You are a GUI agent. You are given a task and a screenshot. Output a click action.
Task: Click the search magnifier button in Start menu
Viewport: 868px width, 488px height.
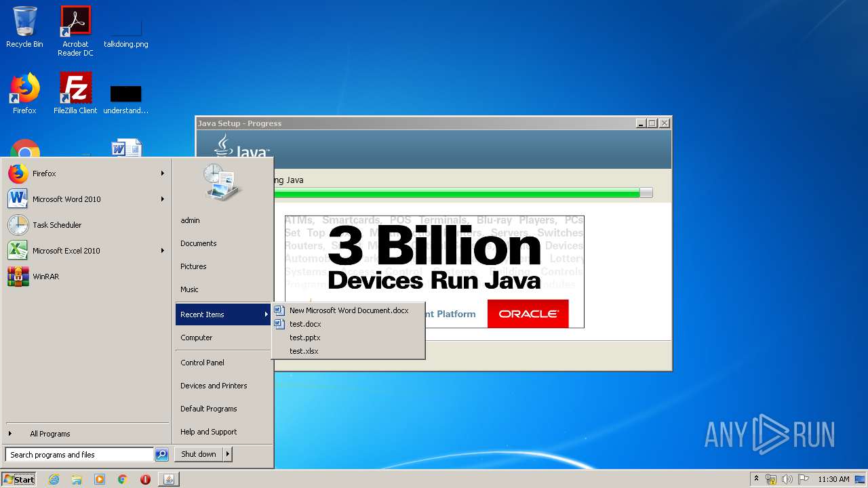tap(161, 455)
